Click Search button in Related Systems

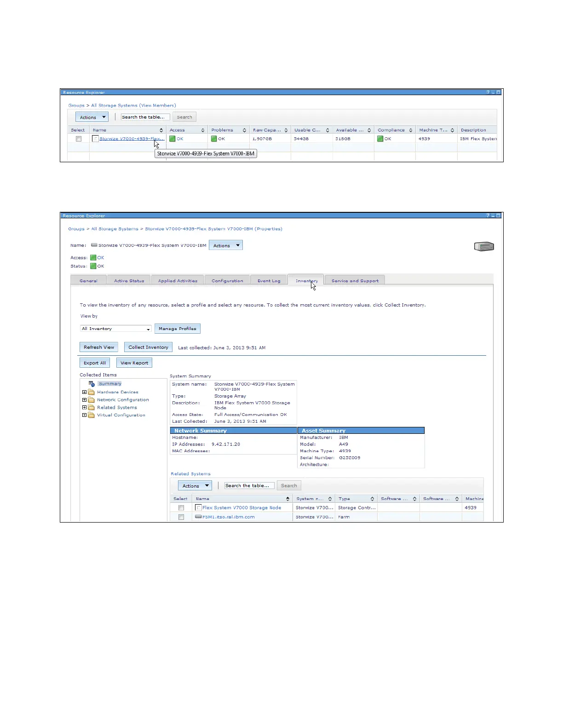click(x=289, y=486)
